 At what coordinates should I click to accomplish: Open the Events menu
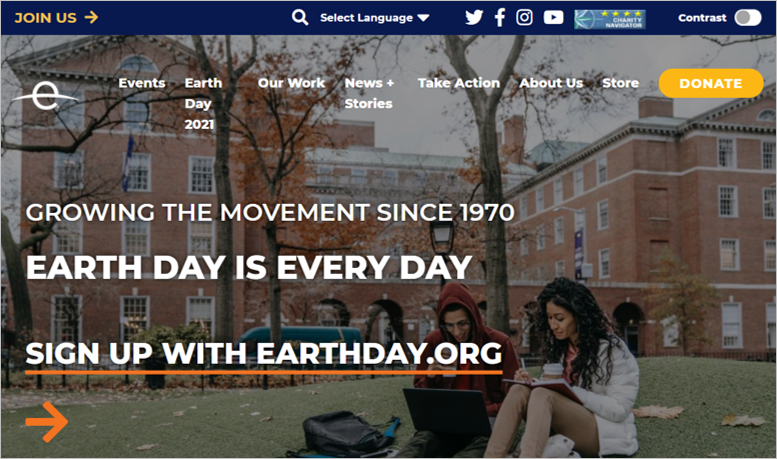click(x=142, y=83)
